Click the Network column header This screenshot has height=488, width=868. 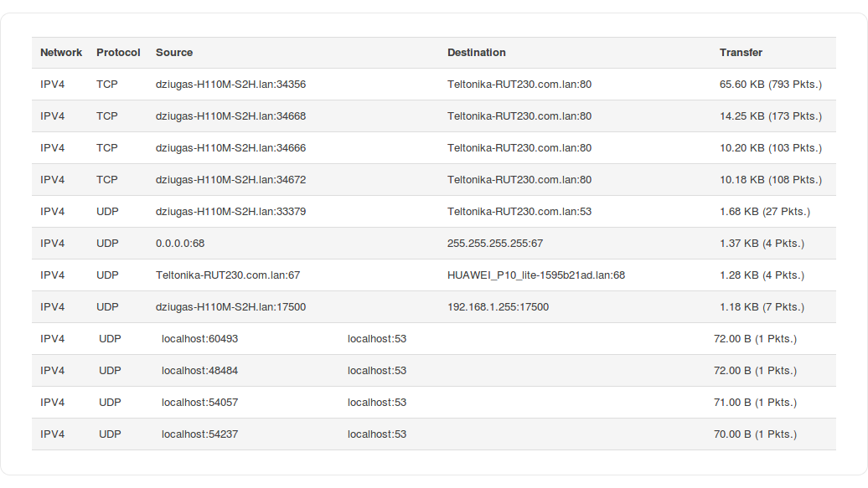coord(61,53)
